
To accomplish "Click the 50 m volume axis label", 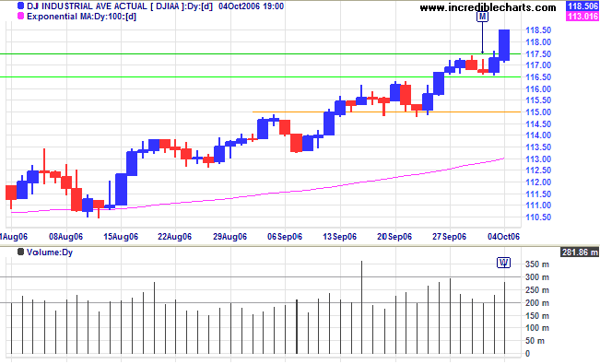I will click(535, 341).
